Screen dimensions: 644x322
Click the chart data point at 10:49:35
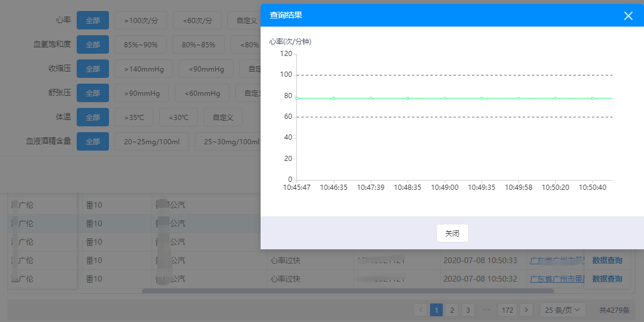pos(481,98)
